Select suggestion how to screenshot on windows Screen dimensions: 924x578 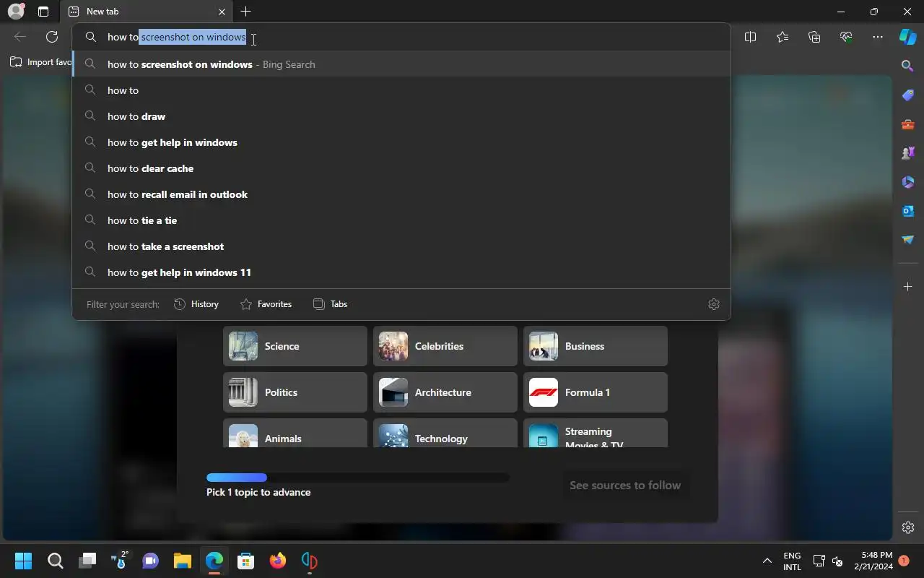401,64
